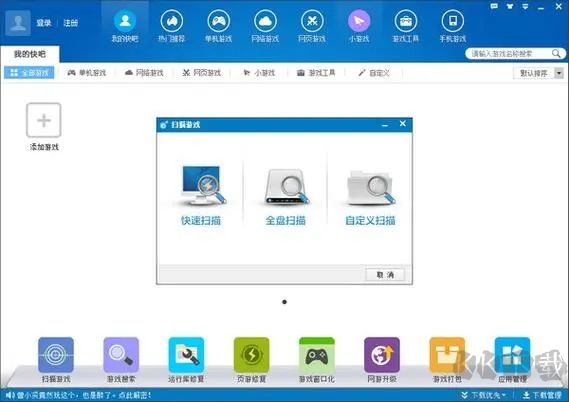Open the 默认排序 dropdown arrow
This screenshot has width=569, height=402.
tap(559, 73)
